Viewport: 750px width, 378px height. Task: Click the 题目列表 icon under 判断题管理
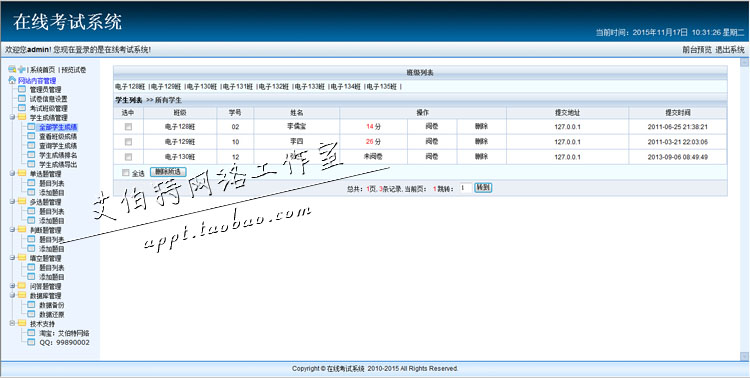coord(31,239)
